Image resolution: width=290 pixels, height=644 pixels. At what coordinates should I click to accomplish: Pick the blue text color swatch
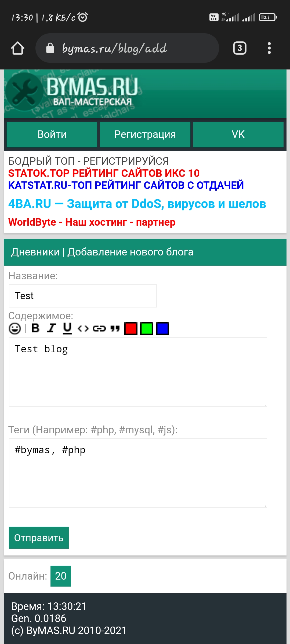[x=162, y=328]
